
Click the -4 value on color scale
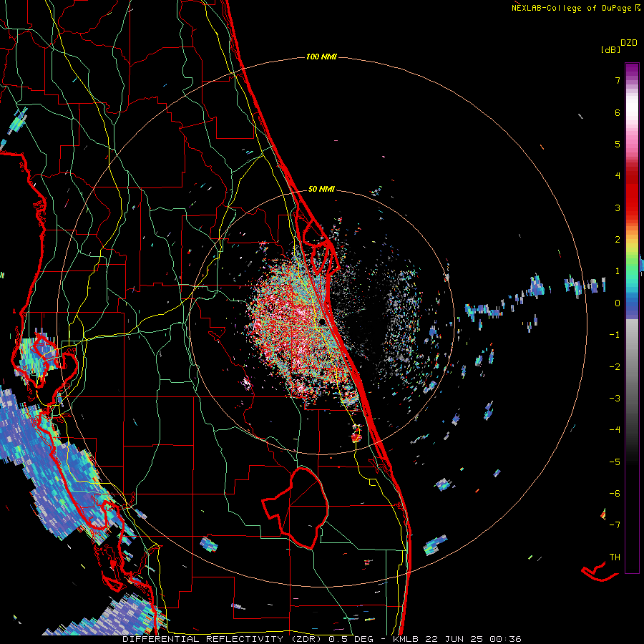[x=615, y=430]
